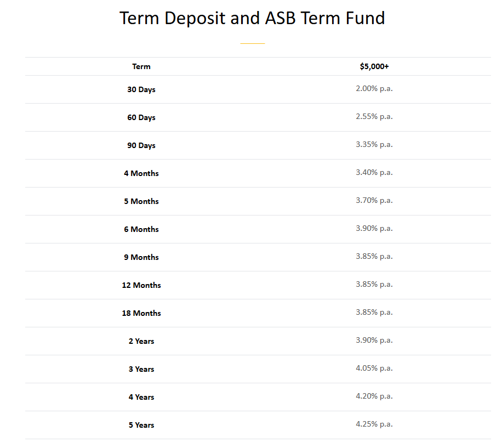Select the 6 Months term label
Image resolution: width=502 pixels, height=448 pixels.
click(x=141, y=229)
